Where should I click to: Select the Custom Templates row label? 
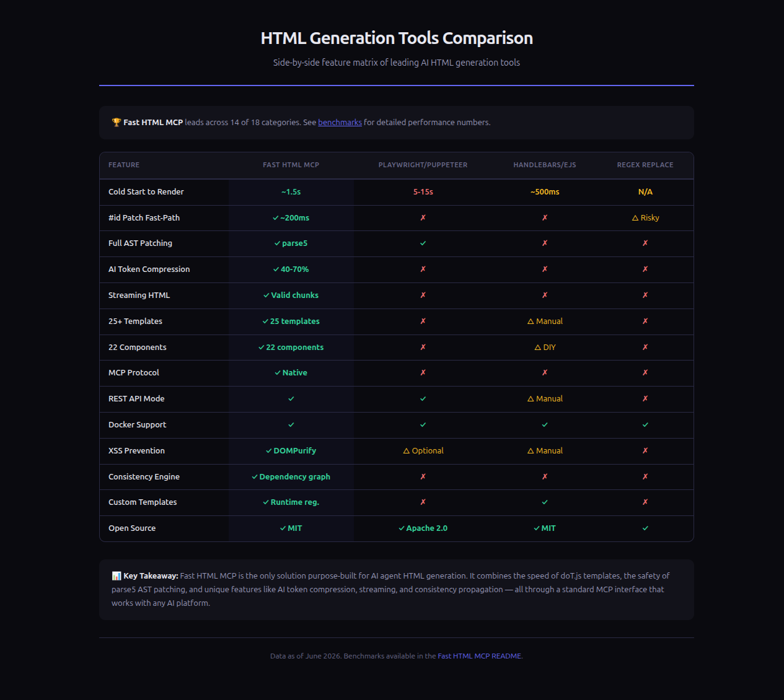[143, 502]
